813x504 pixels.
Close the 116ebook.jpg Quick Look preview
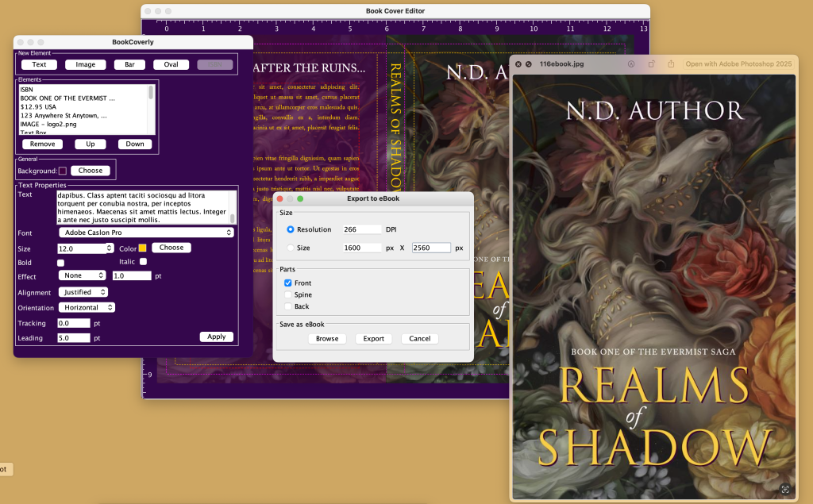click(518, 64)
